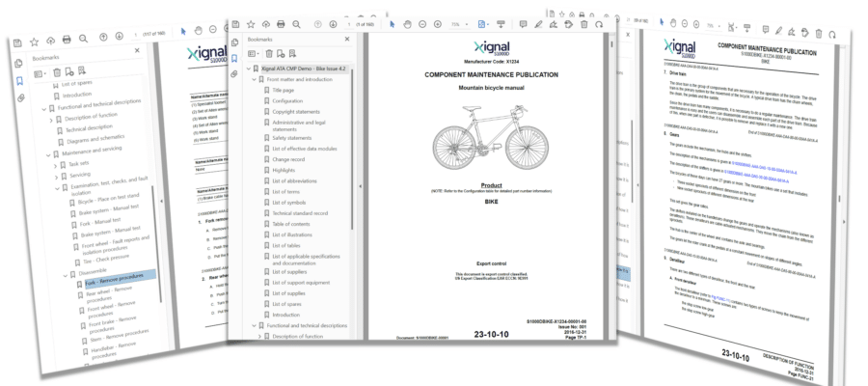Open Table of contents bookmark
This screenshot has width=868, height=386.
tap(290, 224)
